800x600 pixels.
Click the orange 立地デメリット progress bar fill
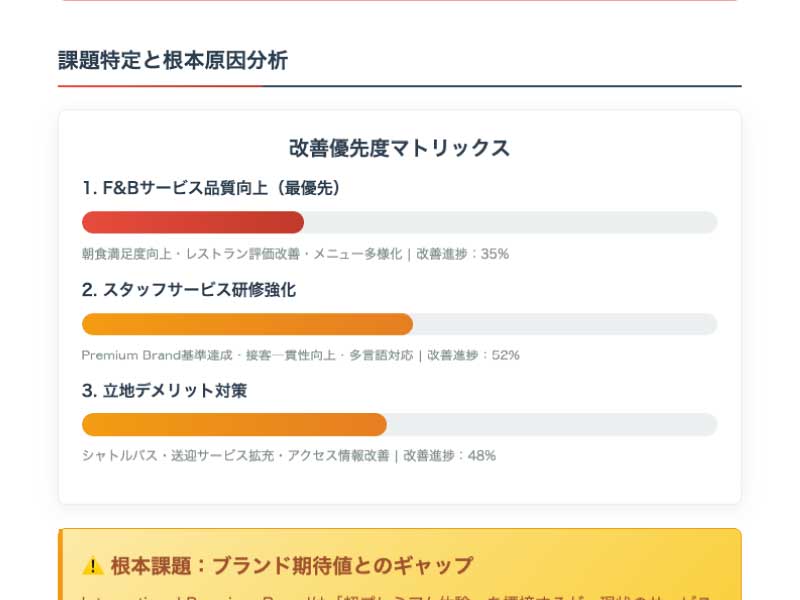pyautogui.click(x=234, y=424)
